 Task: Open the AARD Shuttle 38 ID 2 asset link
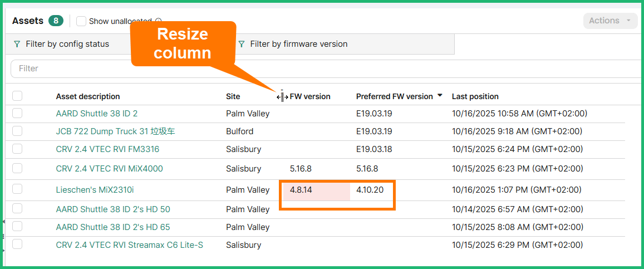97,114
